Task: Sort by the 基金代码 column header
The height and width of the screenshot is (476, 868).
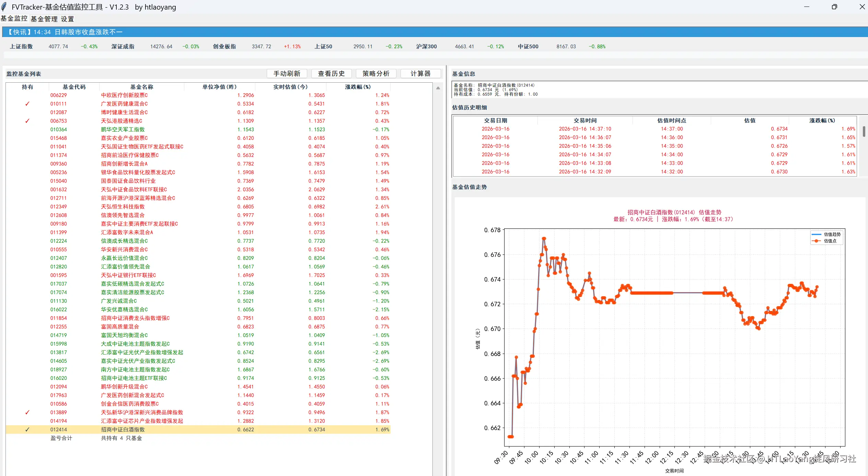Action: 74,87
